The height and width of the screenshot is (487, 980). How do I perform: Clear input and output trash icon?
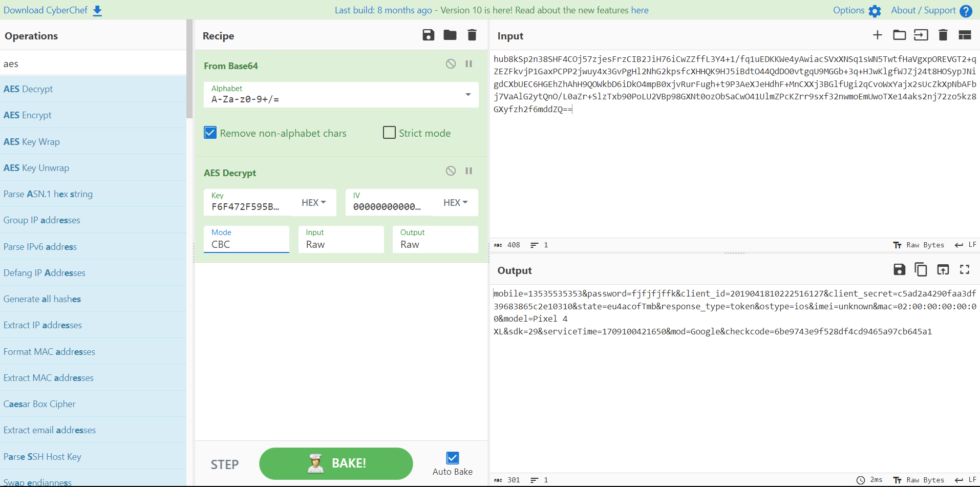coord(943,35)
